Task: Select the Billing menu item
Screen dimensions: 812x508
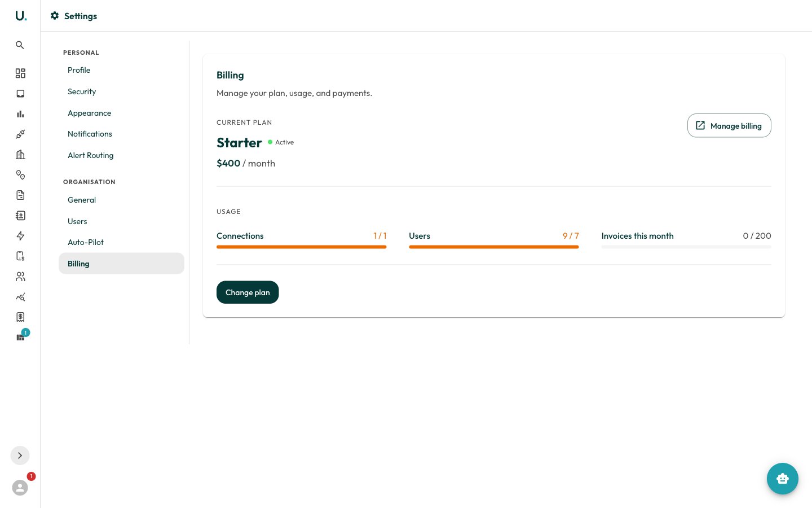Action: [121, 264]
